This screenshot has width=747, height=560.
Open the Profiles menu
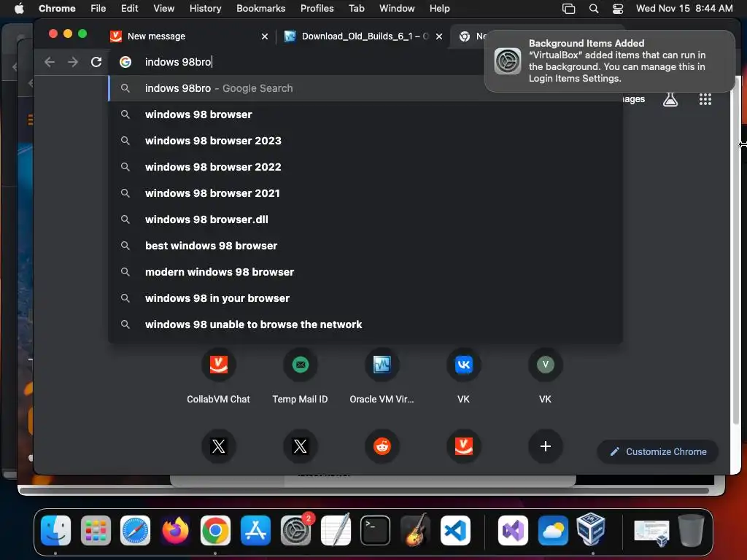[x=317, y=9]
